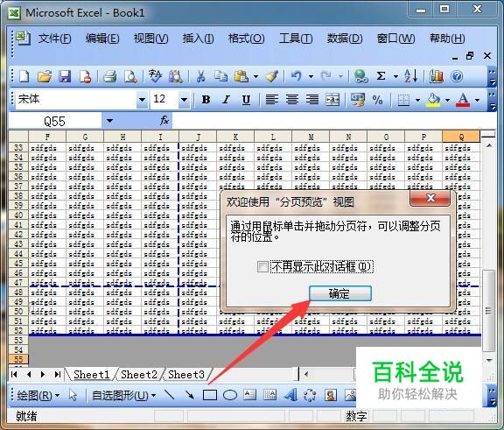This screenshot has width=504, height=430.
Task: Select the Rectangle drawing tool
Action: [210, 395]
